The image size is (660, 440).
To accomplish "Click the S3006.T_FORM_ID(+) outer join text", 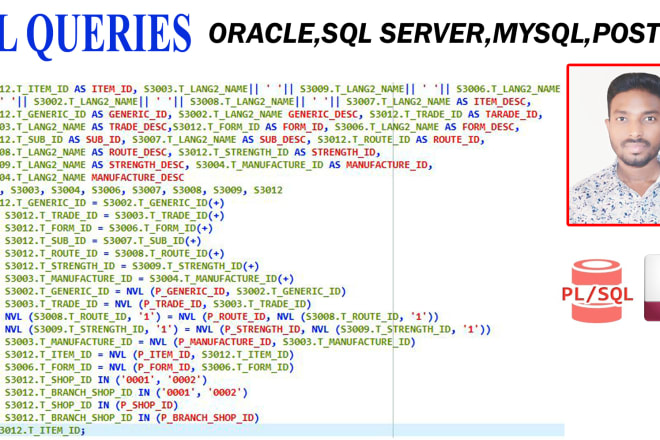I will pyautogui.click(x=161, y=228).
